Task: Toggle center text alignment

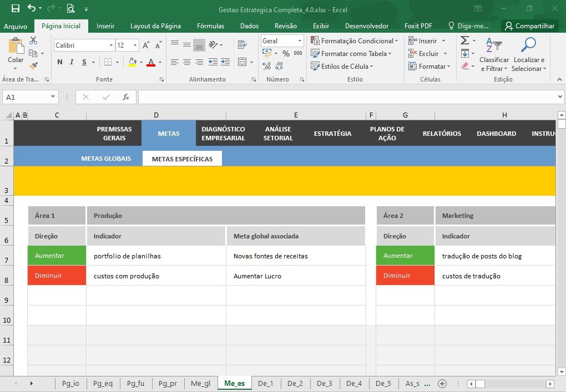Action: 187,62
